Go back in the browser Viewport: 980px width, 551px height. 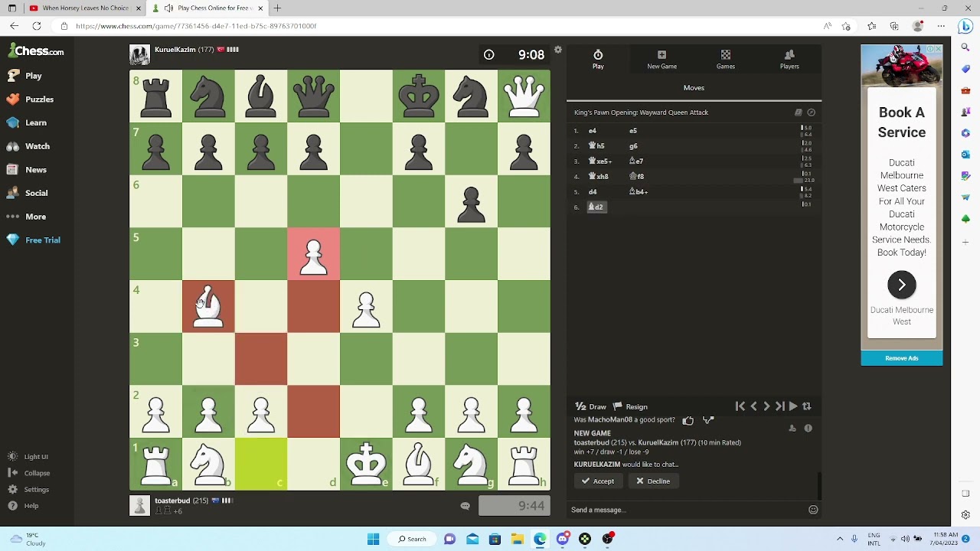click(x=14, y=26)
